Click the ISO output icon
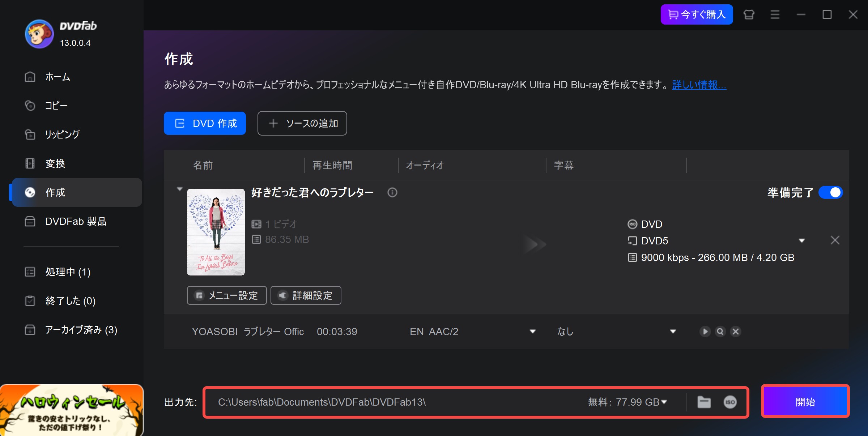This screenshot has width=868, height=436. (x=730, y=402)
